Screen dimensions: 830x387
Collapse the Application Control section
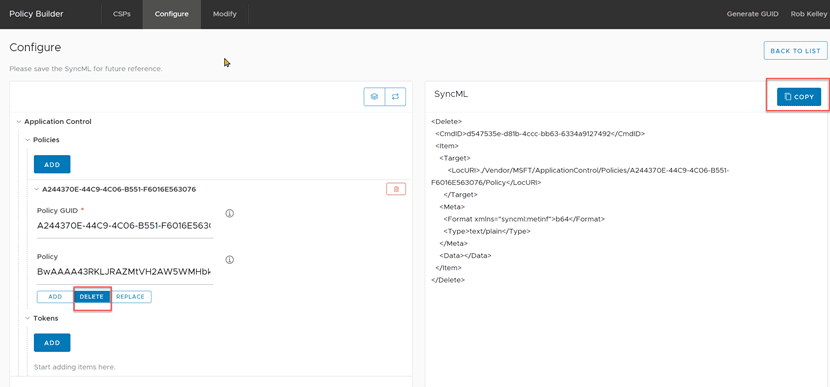19,122
